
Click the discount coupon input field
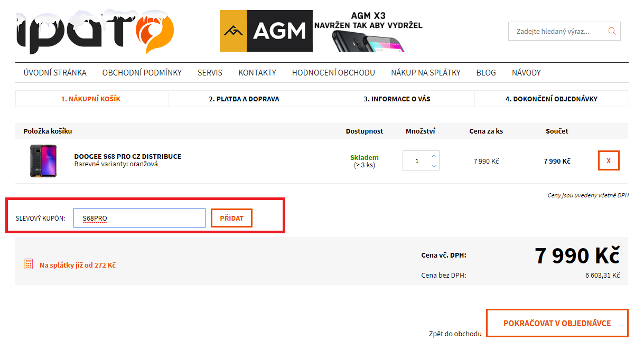tap(139, 218)
